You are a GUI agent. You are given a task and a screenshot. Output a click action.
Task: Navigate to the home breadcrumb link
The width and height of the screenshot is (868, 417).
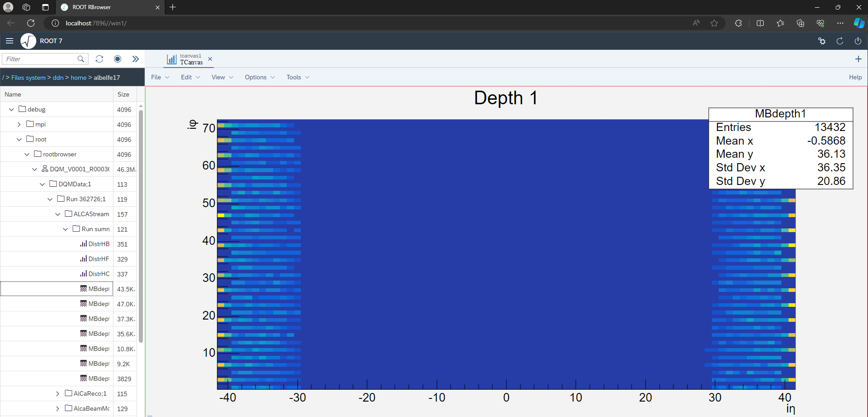pyautogui.click(x=78, y=78)
